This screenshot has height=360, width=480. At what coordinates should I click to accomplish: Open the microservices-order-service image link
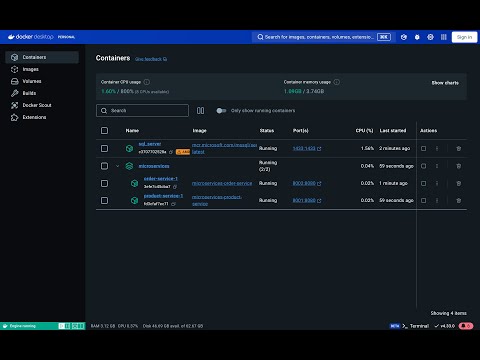point(222,183)
